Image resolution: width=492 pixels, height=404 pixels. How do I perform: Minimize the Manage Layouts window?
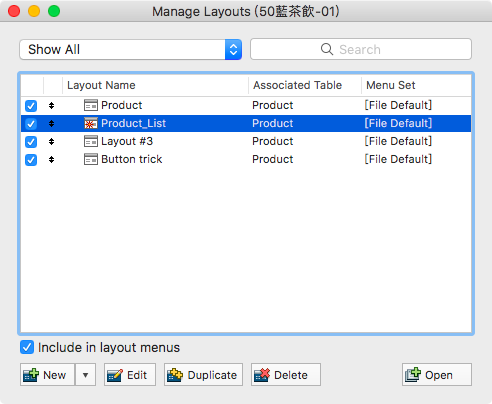click(x=34, y=11)
